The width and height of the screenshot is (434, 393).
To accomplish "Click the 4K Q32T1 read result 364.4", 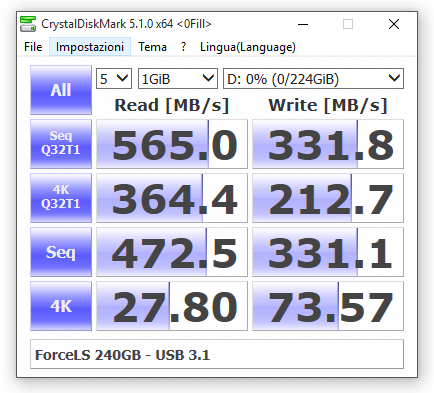I will tap(172, 198).
